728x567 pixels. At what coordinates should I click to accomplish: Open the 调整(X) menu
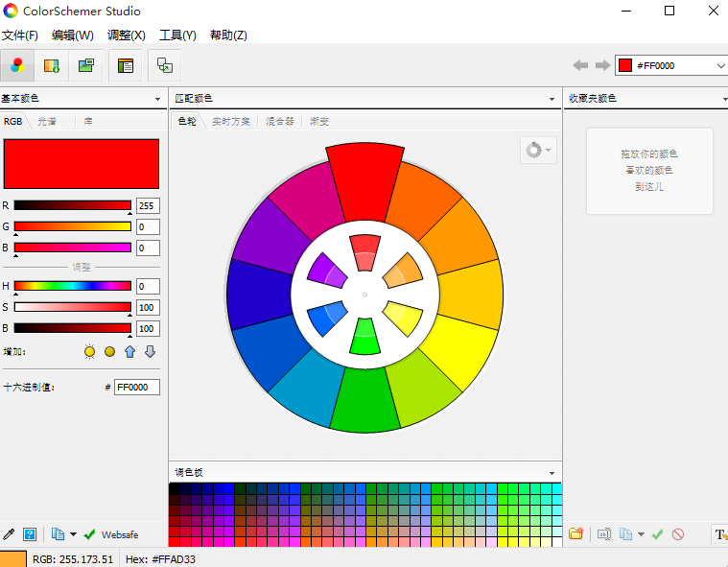tap(126, 35)
